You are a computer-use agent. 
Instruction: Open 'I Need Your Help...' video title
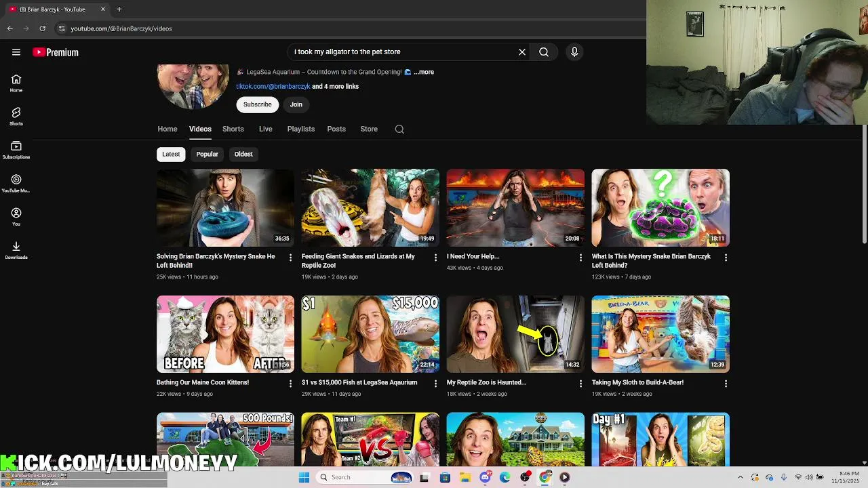[473, 256]
